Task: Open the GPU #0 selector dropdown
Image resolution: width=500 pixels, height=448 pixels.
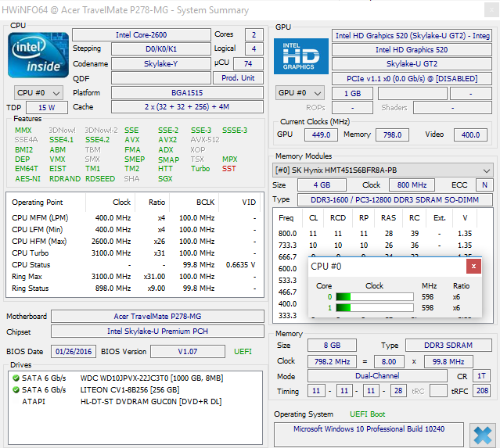Action: click(x=300, y=93)
